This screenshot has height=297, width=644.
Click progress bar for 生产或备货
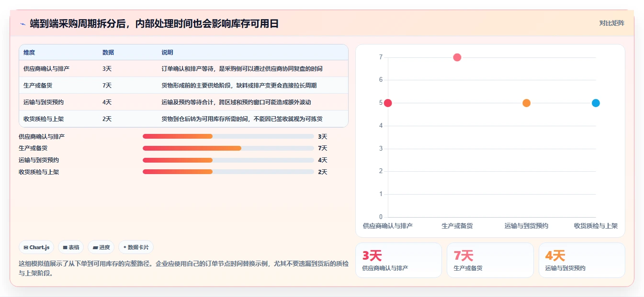pos(228,148)
